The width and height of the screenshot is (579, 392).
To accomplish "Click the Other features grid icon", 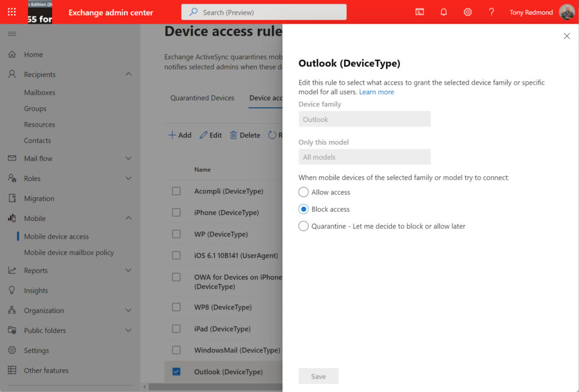I will click(12, 370).
